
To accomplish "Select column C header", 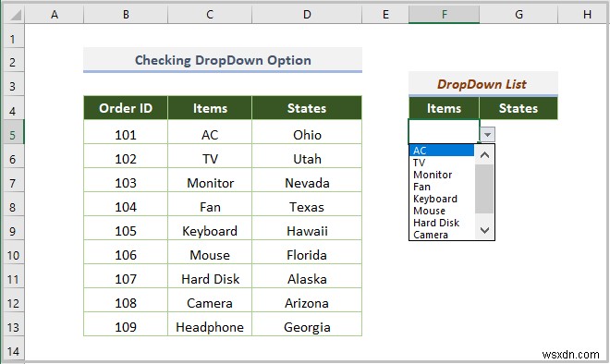I will coord(210,15).
